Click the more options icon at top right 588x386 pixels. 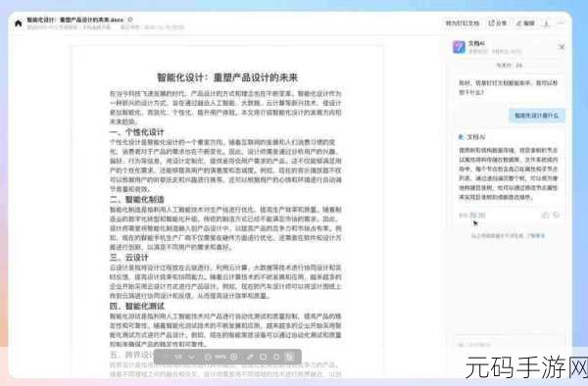(561, 24)
